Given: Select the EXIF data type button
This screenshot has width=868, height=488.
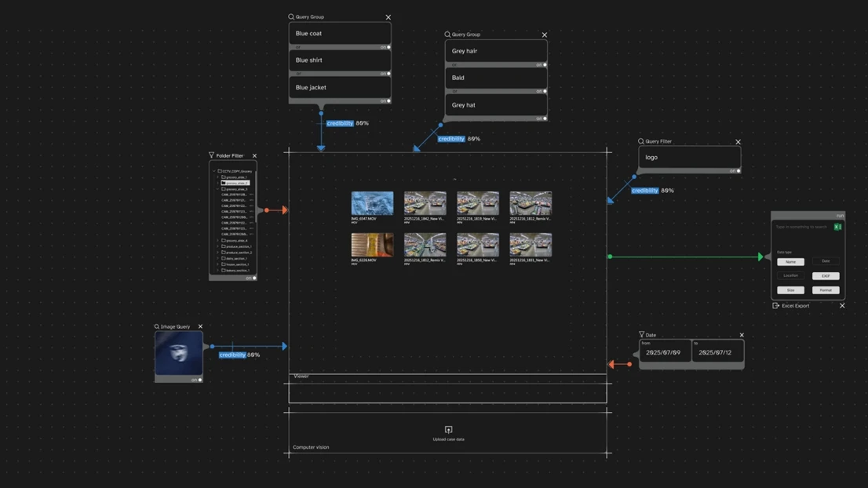Looking at the screenshot, I should 825,276.
